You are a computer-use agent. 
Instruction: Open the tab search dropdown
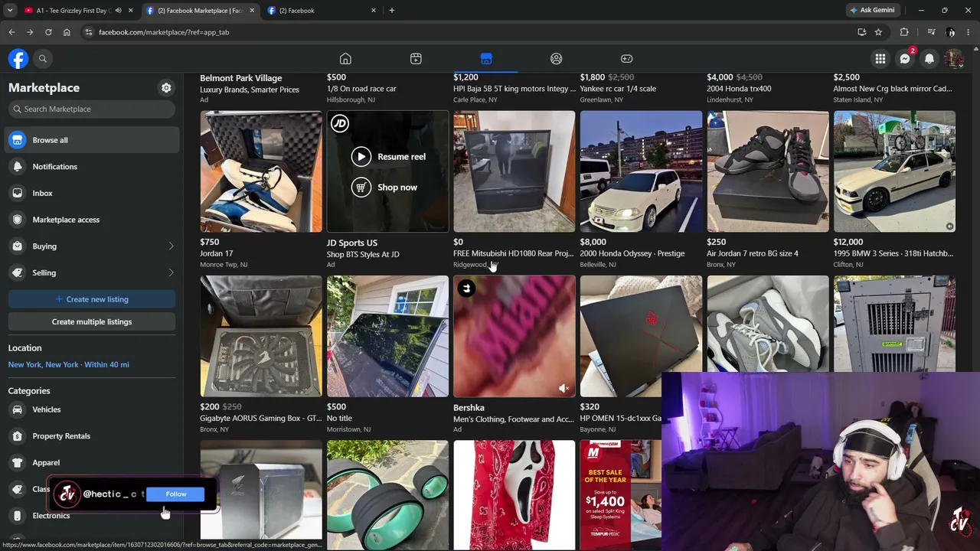pyautogui.click(x=10, y=11)
